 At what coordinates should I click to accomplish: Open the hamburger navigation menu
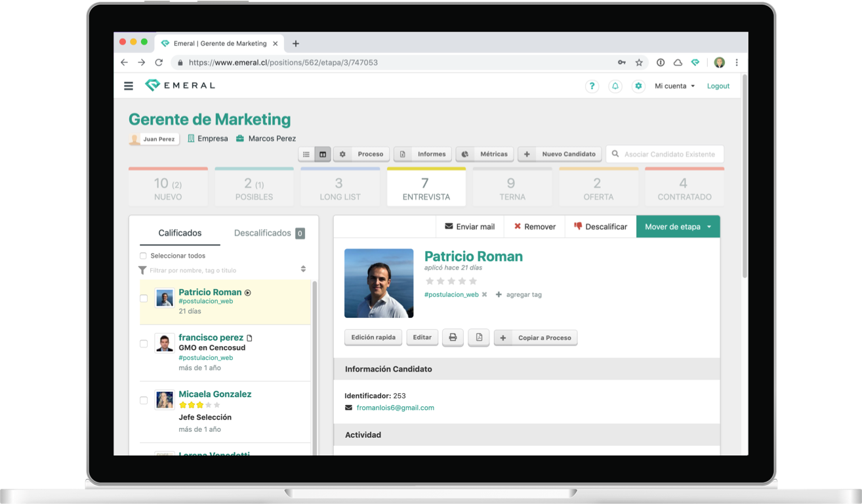(129, 86)
